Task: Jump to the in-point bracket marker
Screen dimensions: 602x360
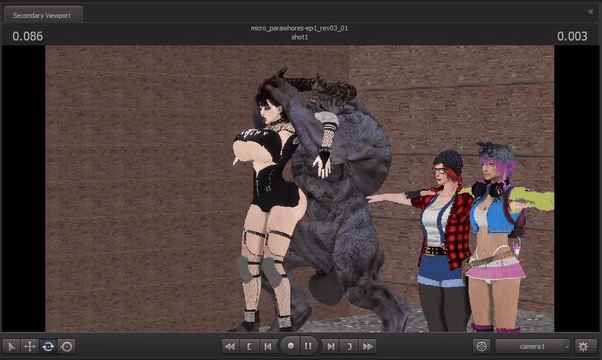Action: coord(249,347)
